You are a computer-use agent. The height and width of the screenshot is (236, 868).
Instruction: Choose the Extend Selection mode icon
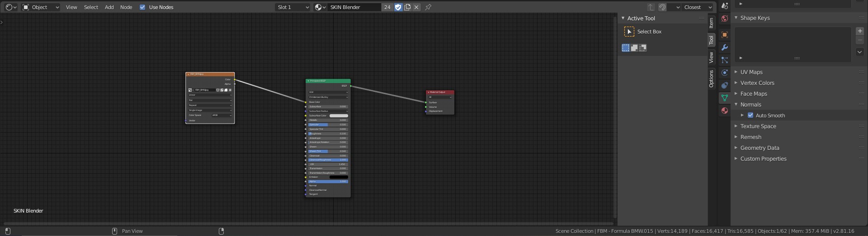(634, 48)
